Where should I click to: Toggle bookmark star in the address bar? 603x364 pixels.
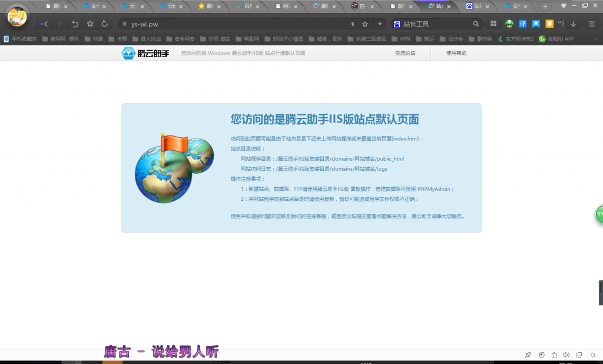[x=365, y=24]
